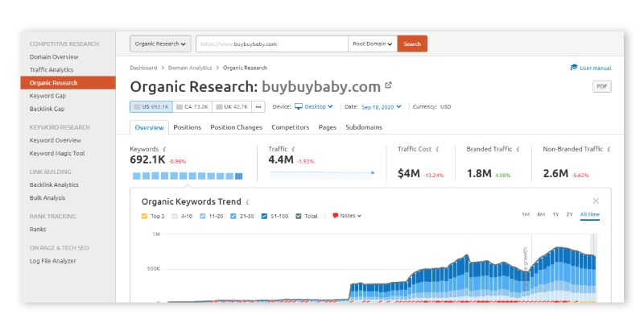Open Log File Analyzer in sidebar
The image size is (644, 323).
coord(52,261)
